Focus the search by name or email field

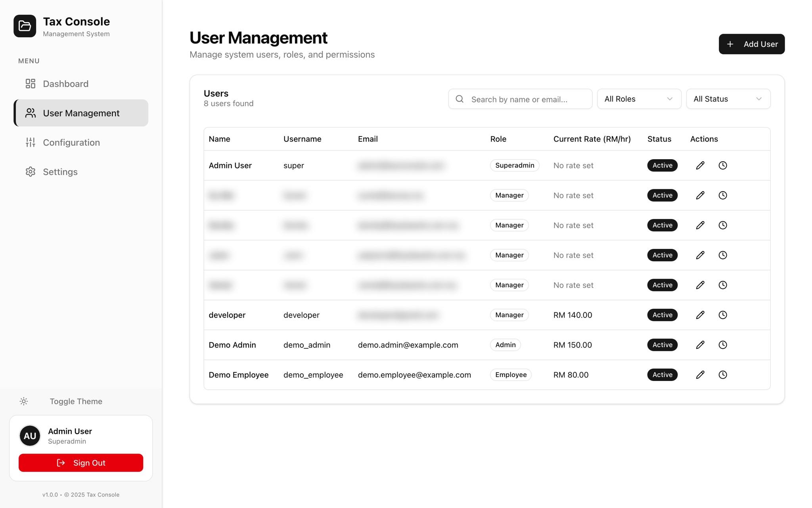click(520, 99)
